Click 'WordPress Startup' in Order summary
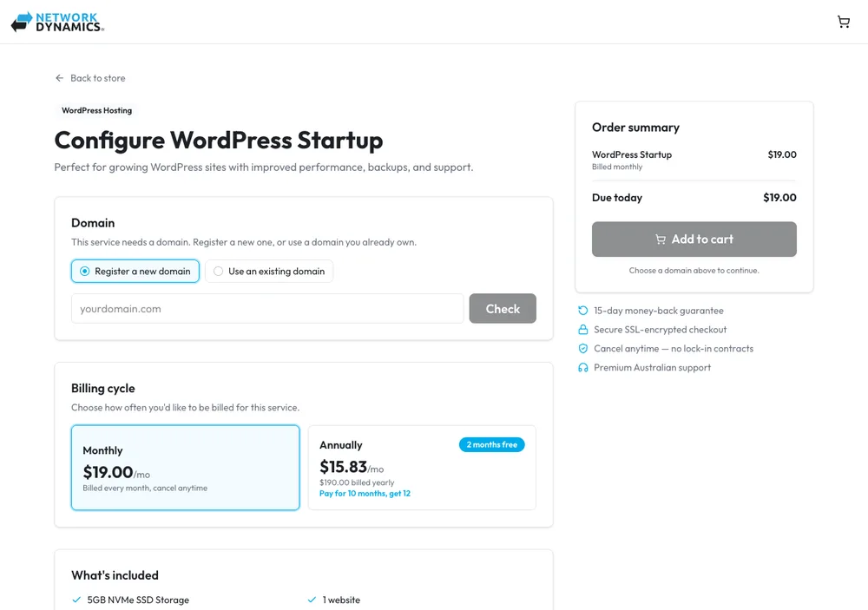 point(632,154)
